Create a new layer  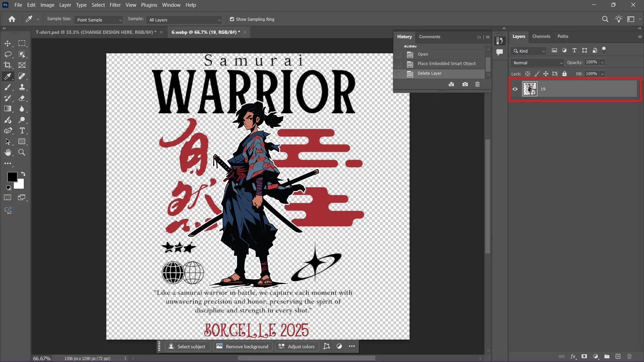pos(618,357)
